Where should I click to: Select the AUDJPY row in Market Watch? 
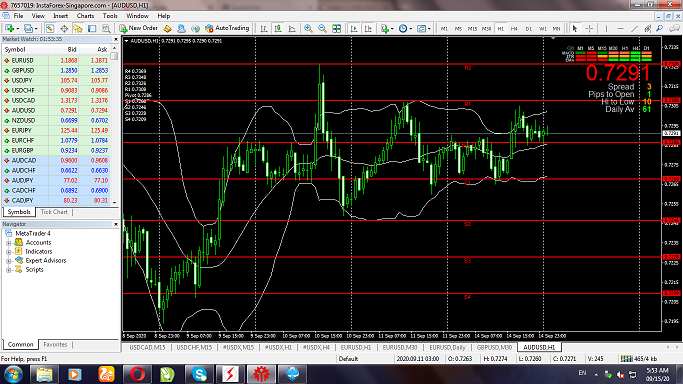pos(56,181)
